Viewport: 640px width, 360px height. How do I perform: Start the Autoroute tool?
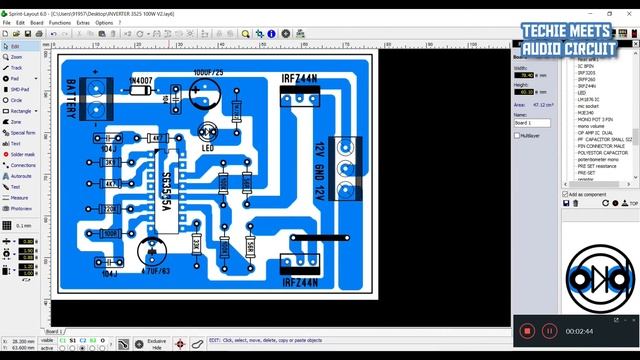click(x=17, y=176)
